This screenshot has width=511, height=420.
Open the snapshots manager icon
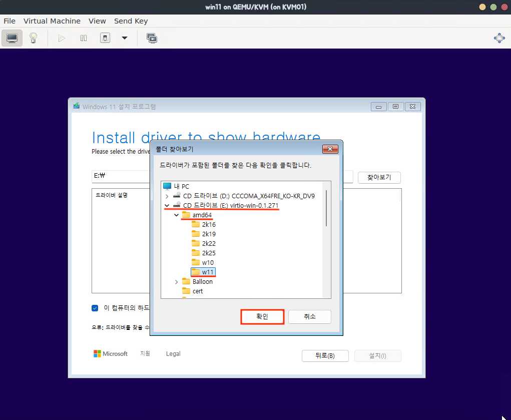coord(152,38)
